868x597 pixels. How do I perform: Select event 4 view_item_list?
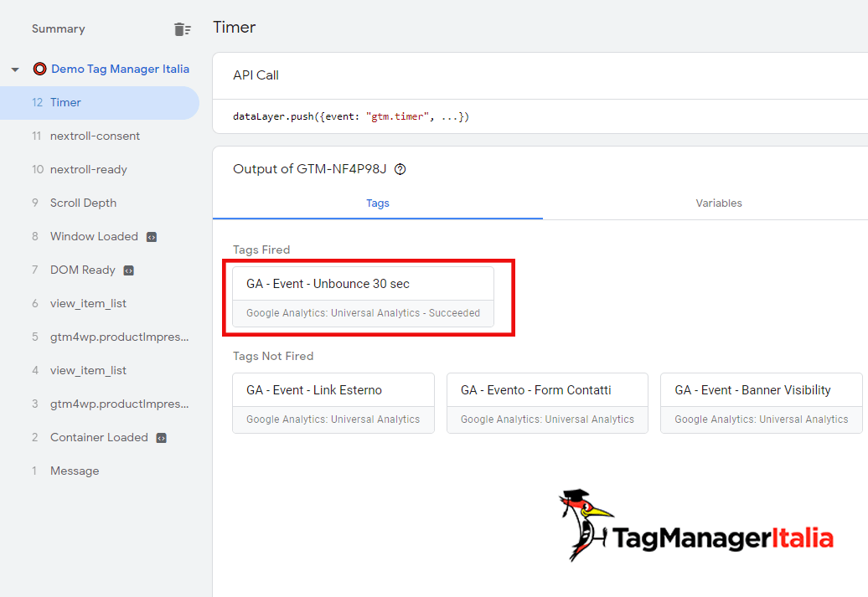[x=100, y=371]
